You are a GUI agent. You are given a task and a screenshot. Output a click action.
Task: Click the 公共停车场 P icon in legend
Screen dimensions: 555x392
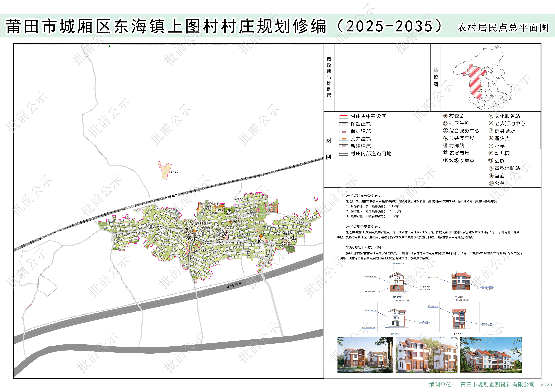pos(446,138)
